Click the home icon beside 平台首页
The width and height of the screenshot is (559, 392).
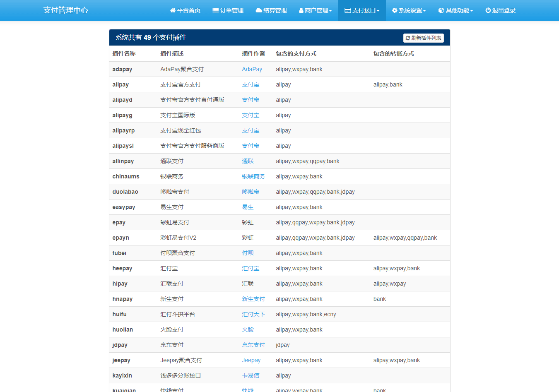pyautogui.click(x=173, y=10)
